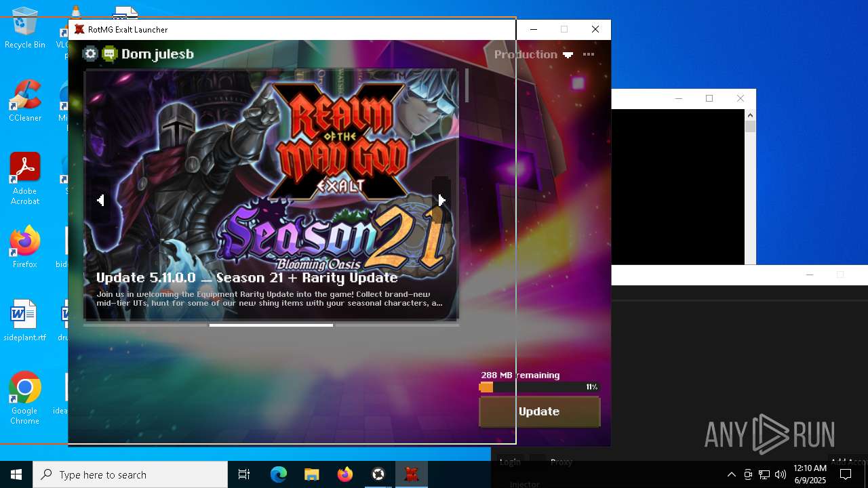
Task: Open volume control tray icon
Action: [781, 474]
